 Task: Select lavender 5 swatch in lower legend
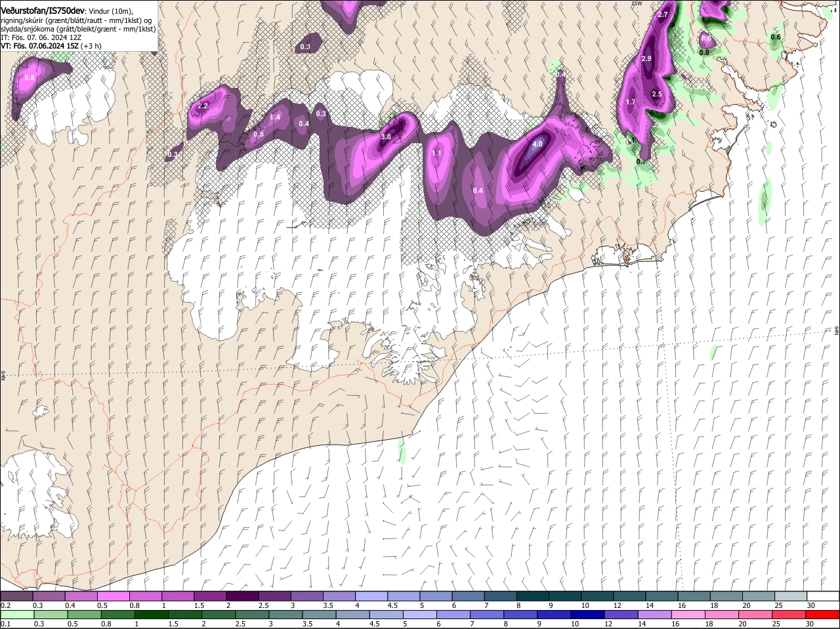pos(420,615)
